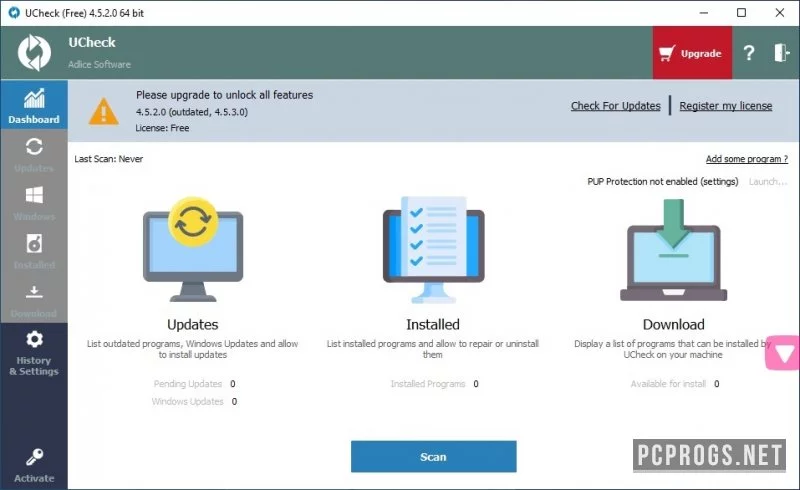Click the red Upgrade cart button
Screen dimensions: 800x490
[692, 53]
